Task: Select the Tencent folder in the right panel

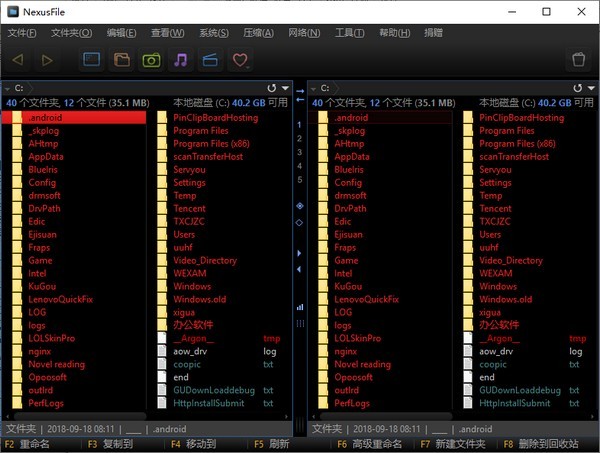Action: 495,209
